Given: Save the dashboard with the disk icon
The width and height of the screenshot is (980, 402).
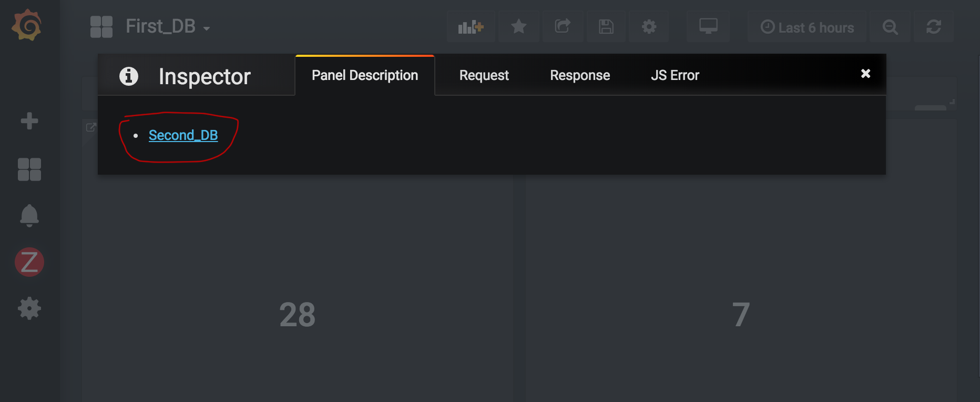Looking at the screenshot, I should pyautogui.click(x=605, y=27).
